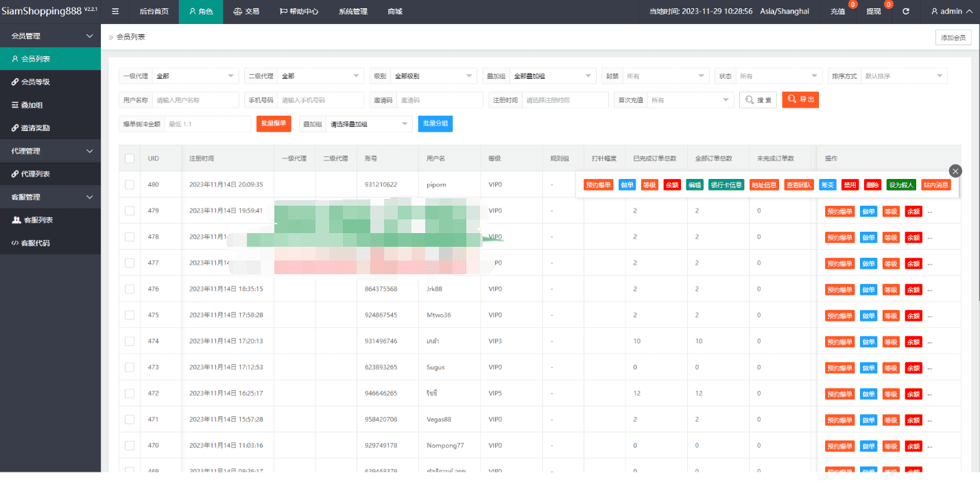Screen dimensions: 980x484
Task: Click the hamburger menu collapse icon
Action: 115,12
